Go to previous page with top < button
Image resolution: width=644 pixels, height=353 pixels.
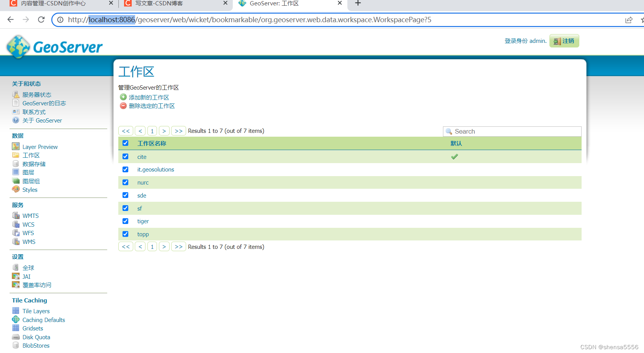tap(140, 131)
